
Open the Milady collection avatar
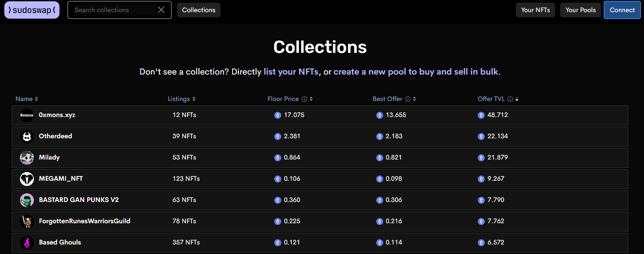pos(27,158)
